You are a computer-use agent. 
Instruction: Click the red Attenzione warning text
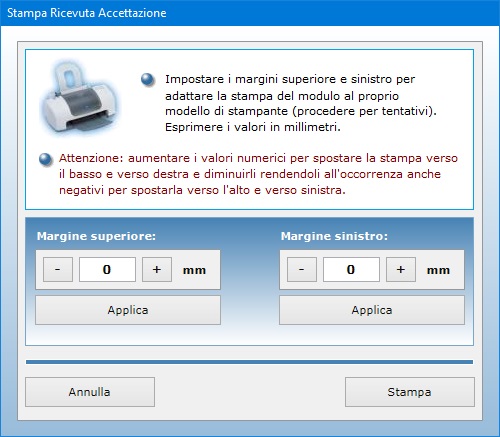click(x=258, y=174)
